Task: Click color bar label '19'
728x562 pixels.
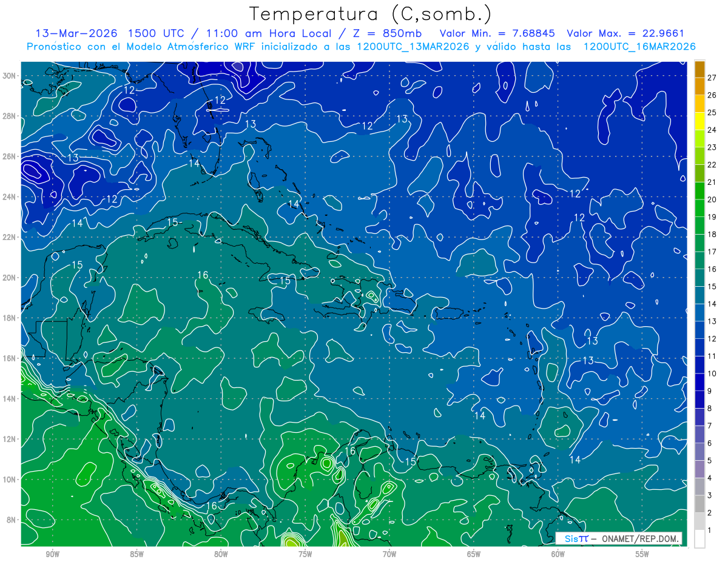Action: (712, 216)
